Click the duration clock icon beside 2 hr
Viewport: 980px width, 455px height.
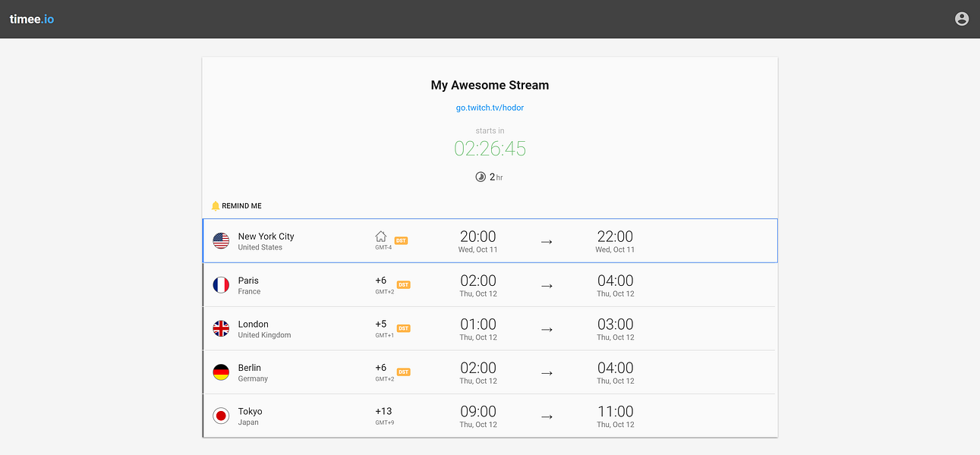point(481,177)
